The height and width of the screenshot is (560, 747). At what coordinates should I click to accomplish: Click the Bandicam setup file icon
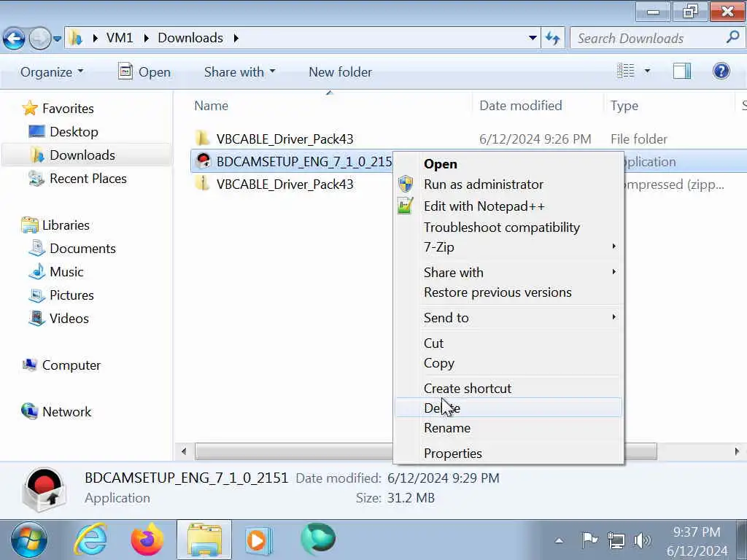pos(204,161)
